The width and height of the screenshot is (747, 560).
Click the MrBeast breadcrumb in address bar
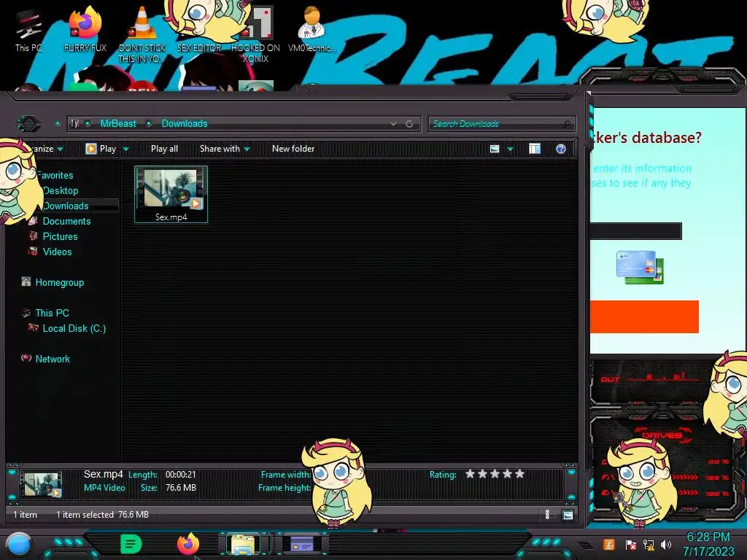(118, 123)
